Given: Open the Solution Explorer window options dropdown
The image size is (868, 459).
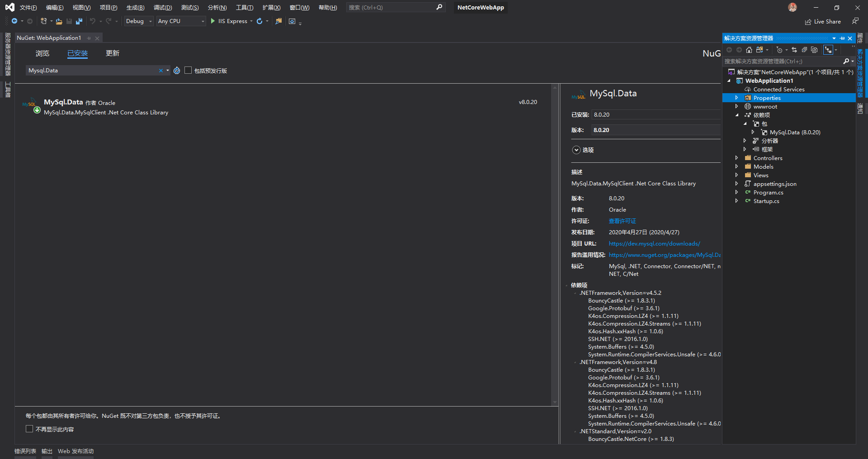Looking at the screenshot, I should 834,38.
